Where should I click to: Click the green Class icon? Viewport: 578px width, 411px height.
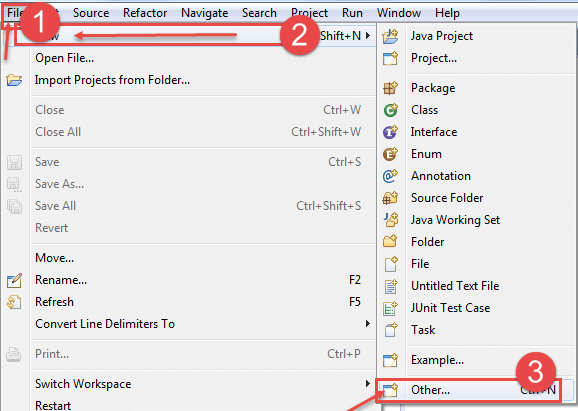tap(390, 110)
